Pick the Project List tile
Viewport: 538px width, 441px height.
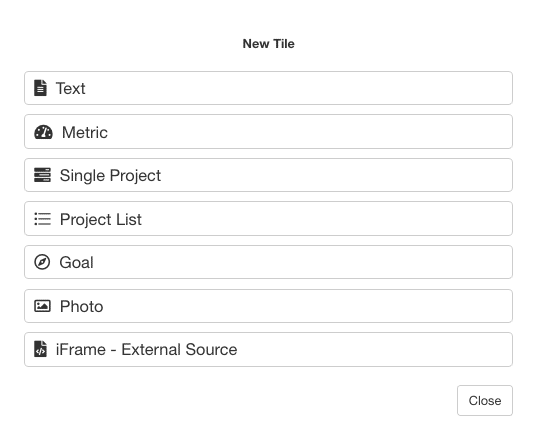[x=268, y=219]
